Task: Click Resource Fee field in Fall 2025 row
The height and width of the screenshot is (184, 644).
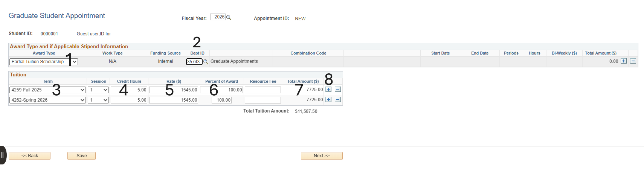Action: coord(262,90)
